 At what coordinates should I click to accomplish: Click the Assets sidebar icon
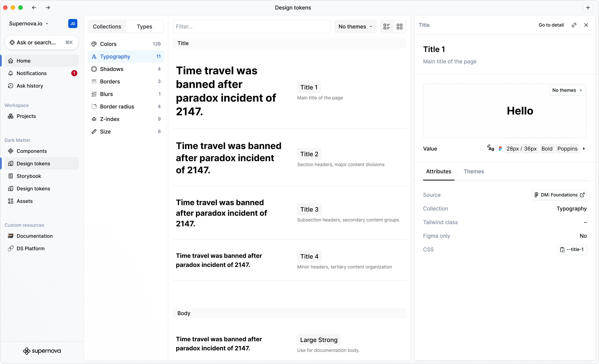point(11,201)
